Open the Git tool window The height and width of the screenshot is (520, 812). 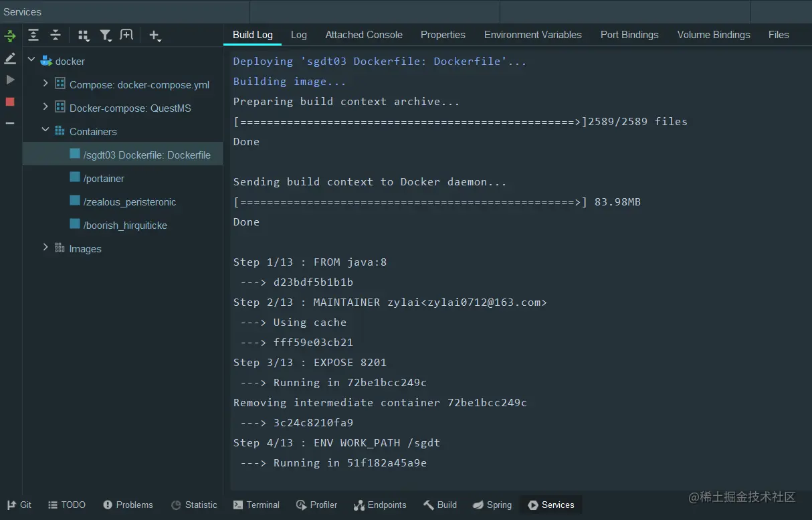(x=19, y=505)
